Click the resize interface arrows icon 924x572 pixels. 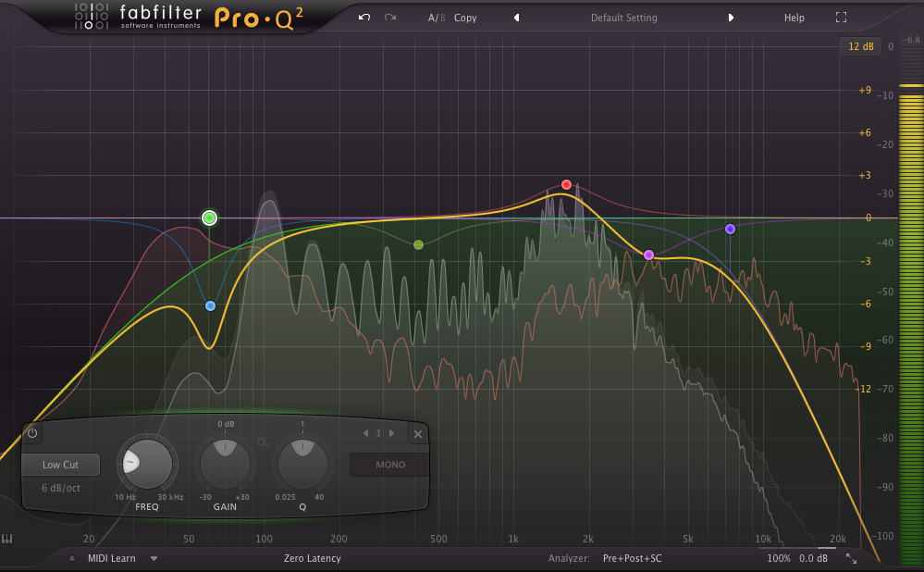pyautogui.click(x=851, y=558)
